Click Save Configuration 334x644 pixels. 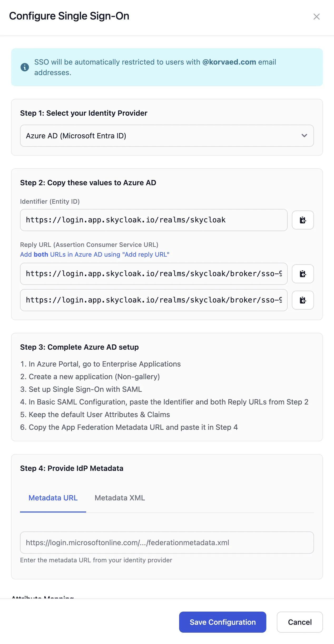(223, 622)
